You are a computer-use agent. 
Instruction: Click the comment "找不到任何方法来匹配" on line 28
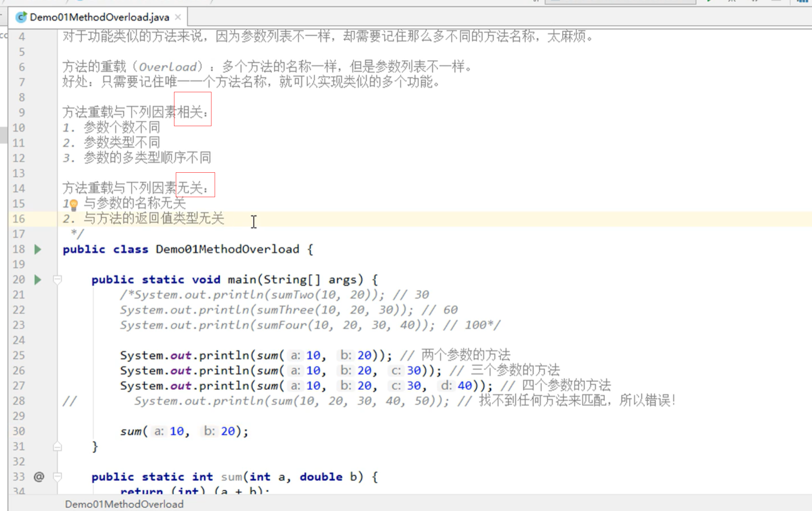click(x=542, y=401)
